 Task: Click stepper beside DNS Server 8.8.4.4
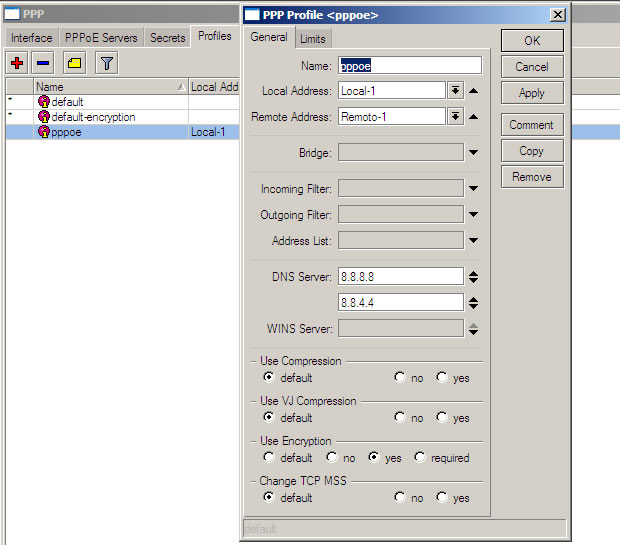[473, 303]
